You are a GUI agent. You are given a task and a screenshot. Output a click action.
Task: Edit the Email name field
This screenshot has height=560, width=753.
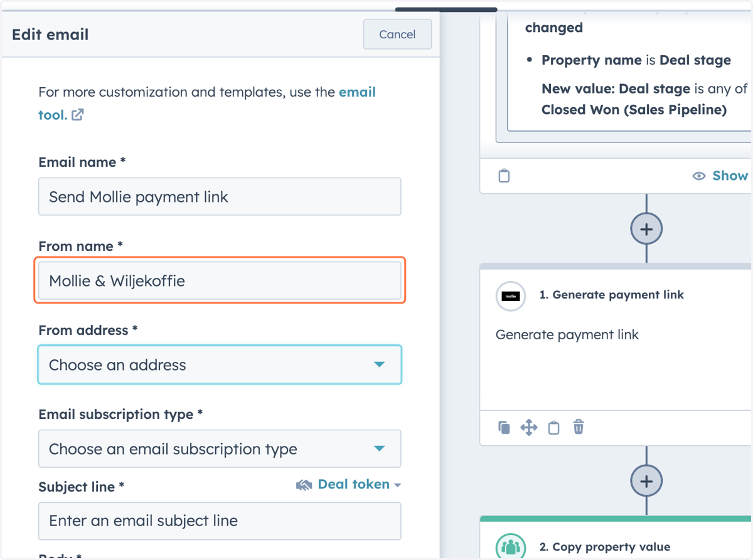[220, 197]
